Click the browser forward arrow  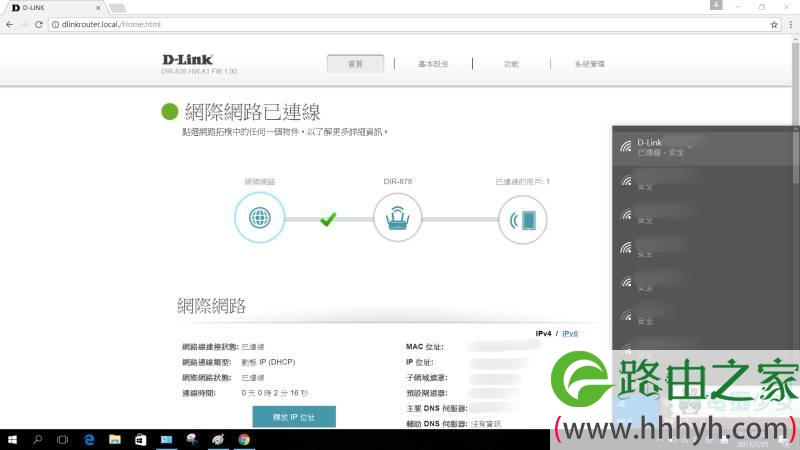click(24, 24)
